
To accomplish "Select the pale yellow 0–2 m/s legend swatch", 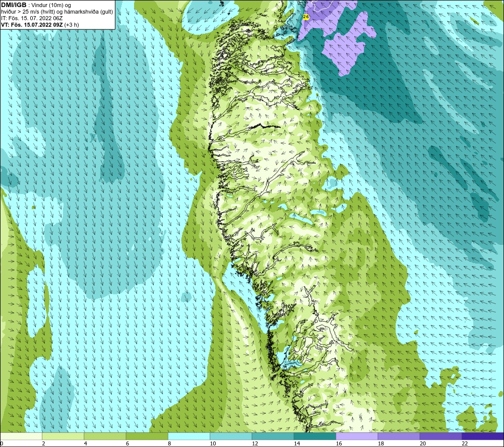I will pyautogui.click(x=21, y=436).
